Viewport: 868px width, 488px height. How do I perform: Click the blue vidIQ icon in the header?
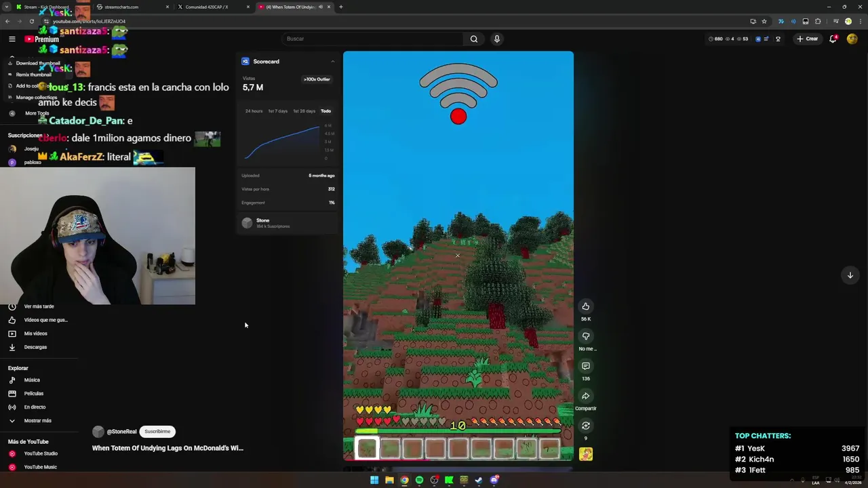pos(758,39)
